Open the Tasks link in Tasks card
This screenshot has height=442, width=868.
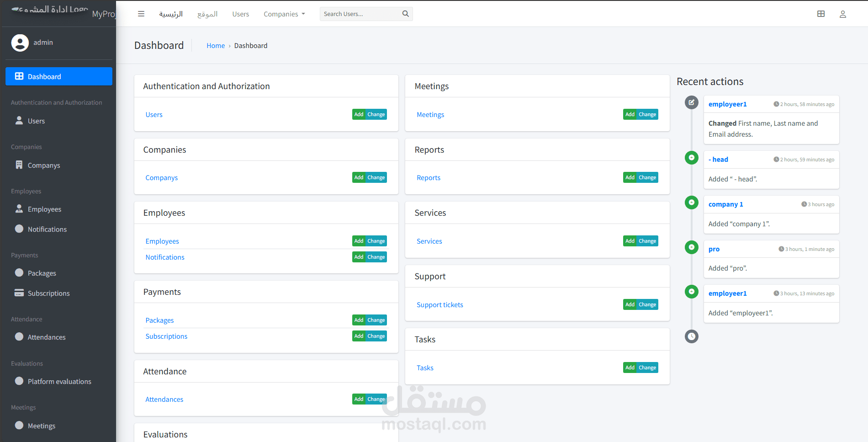coord(425,368)
